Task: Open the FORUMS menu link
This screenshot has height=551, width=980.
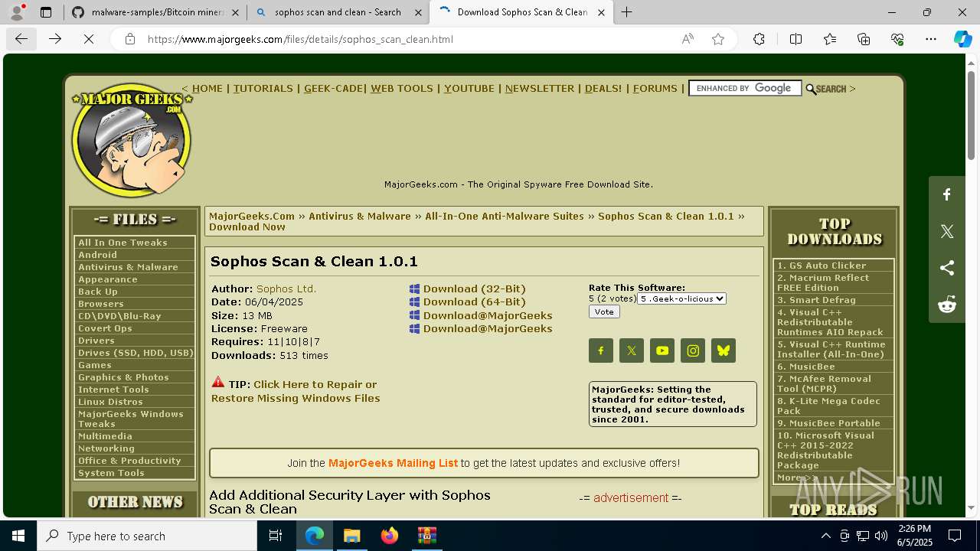Action: (x=655, y=88)
